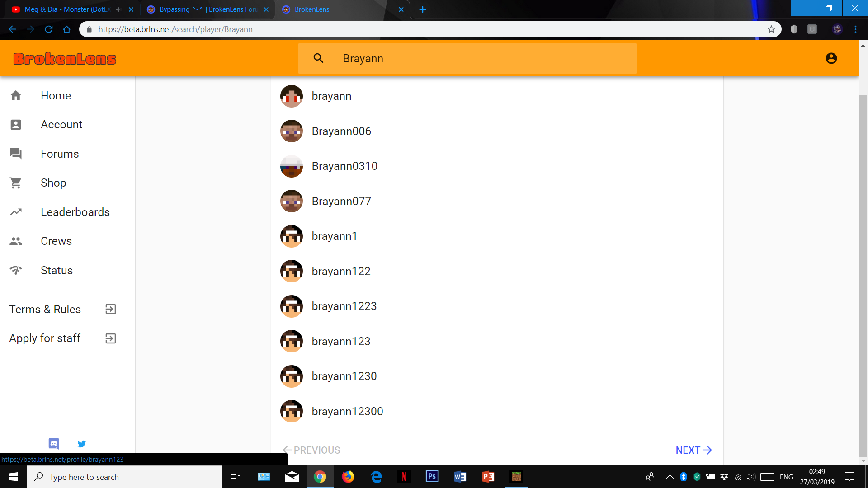Open the brayann123 player result
Image resolution: width=868 pixels, height=488 pixels.
pos(497,341)
